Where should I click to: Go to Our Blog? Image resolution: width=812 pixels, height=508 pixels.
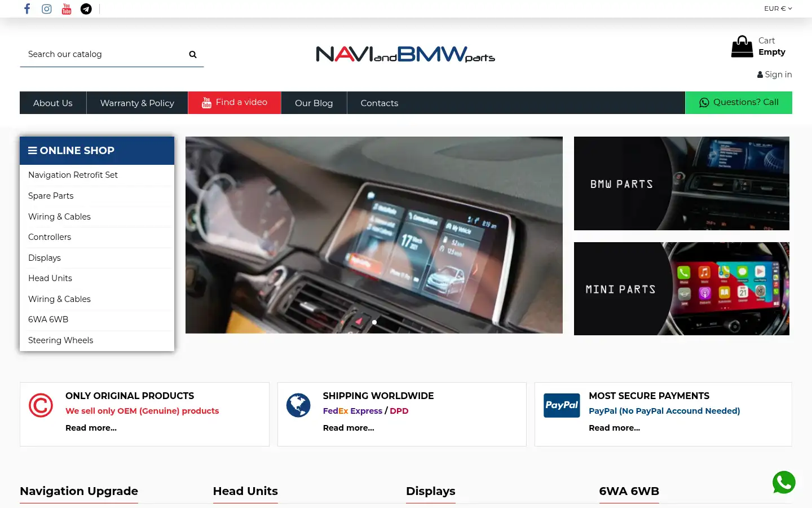(314, 103)
